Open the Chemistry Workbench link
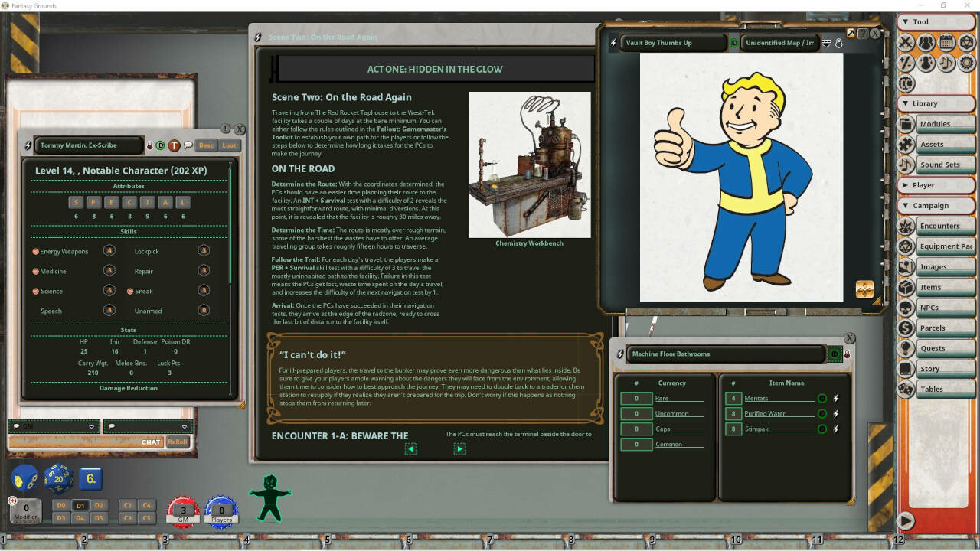 point(529,243)
